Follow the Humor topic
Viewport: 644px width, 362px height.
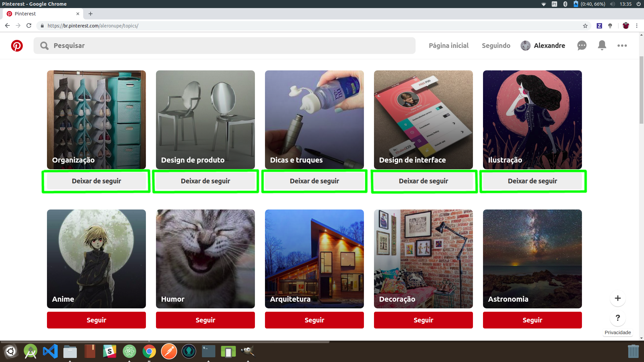tap(205, 320)
